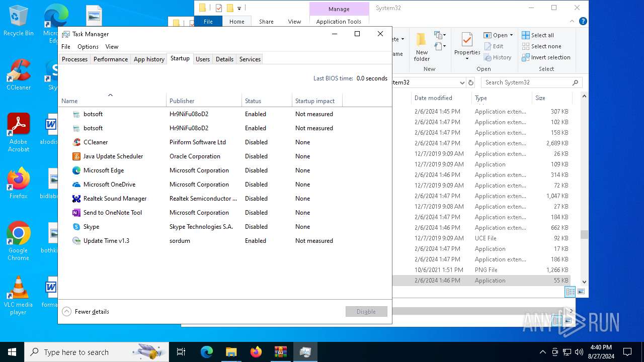Switch to App history tab
Viewport: 644px width, 362px height.
[149, 59]
